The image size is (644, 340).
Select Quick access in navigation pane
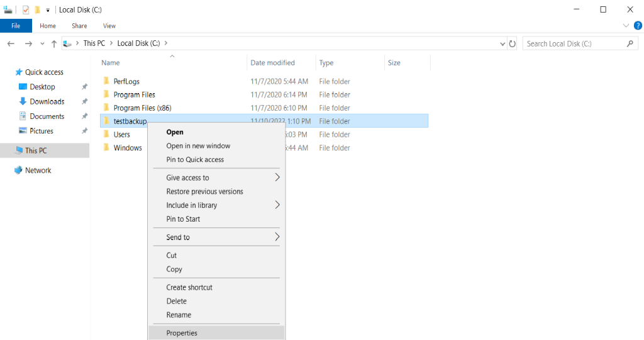(x=45, y=72)
